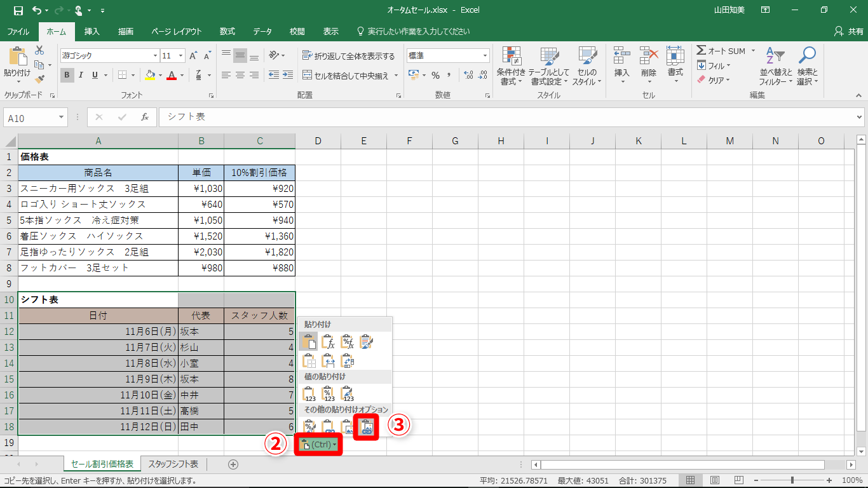This screenshot has width=868, height=488.
Task: Select Keep Source Formatting paste option
Action: pyautogui.click(x=366, y=342)
